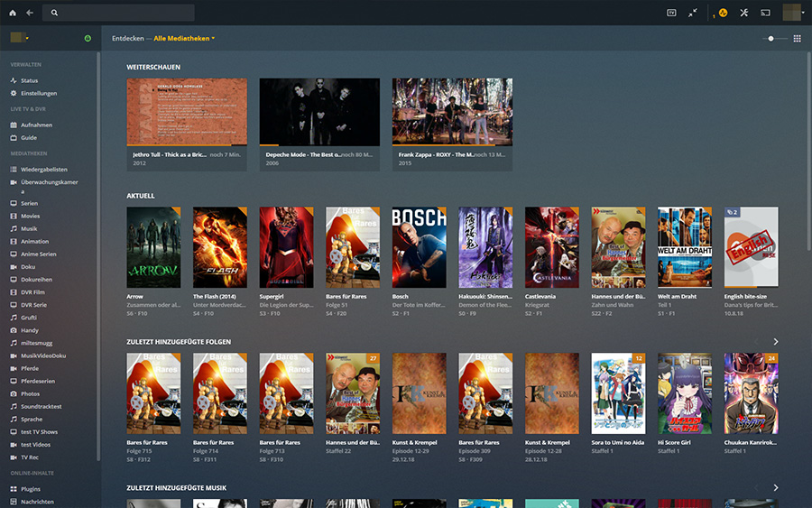Viewport: 812px width, 508px height.
Task: Switch view with the grid icon
Action: (797, 38)
